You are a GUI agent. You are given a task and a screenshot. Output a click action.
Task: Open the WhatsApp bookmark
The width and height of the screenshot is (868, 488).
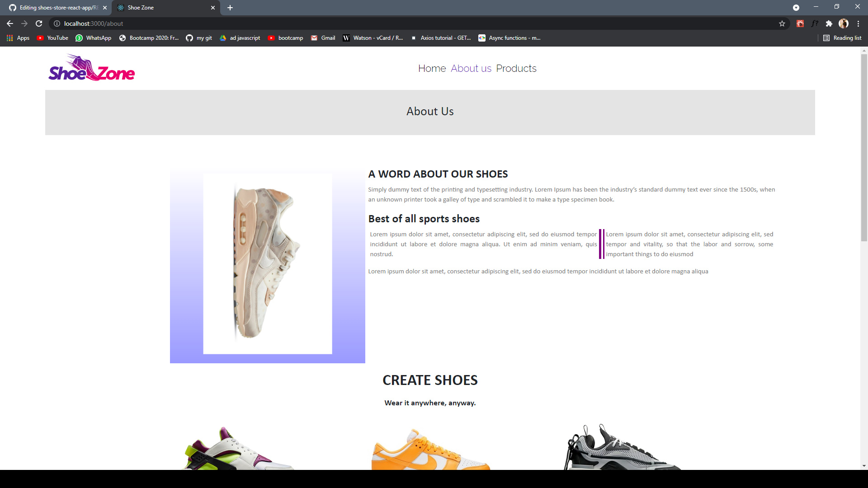pyautogui.click(x=94, y=38)
